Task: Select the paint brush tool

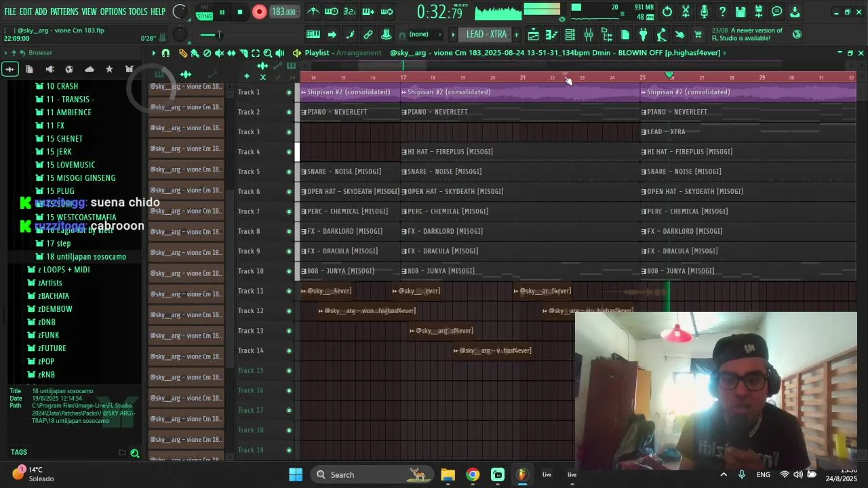Action: point(195,53)
